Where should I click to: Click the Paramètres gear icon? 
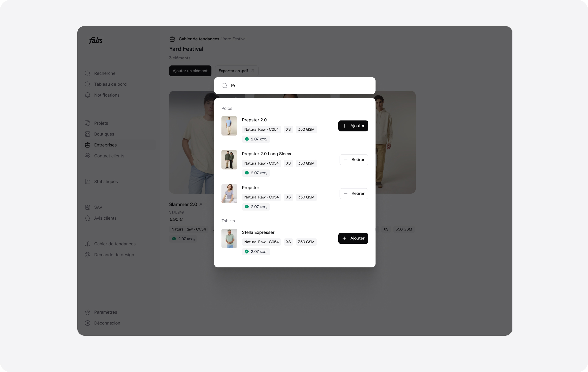(88, 312)
